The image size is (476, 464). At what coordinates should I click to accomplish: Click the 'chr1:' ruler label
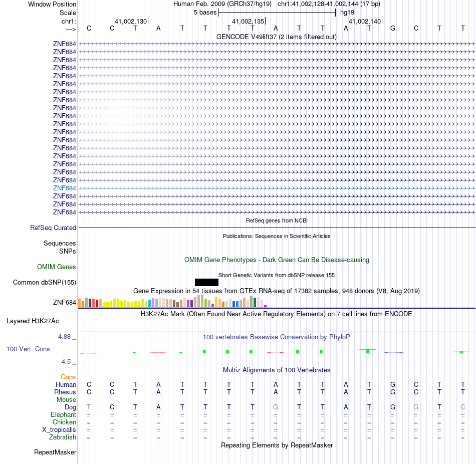tap(69, 21)
